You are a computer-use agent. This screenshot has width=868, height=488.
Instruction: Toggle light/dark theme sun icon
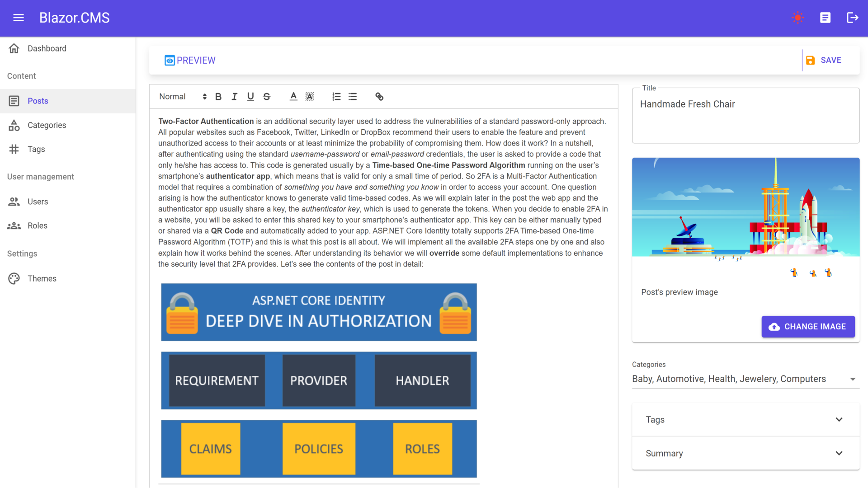point(797,18)
